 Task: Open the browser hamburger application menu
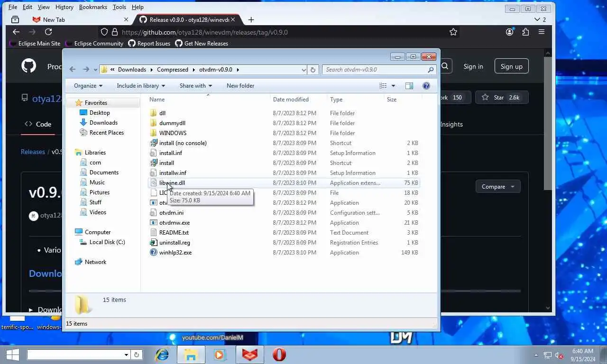pyautogui.click(x=542, y=32)
